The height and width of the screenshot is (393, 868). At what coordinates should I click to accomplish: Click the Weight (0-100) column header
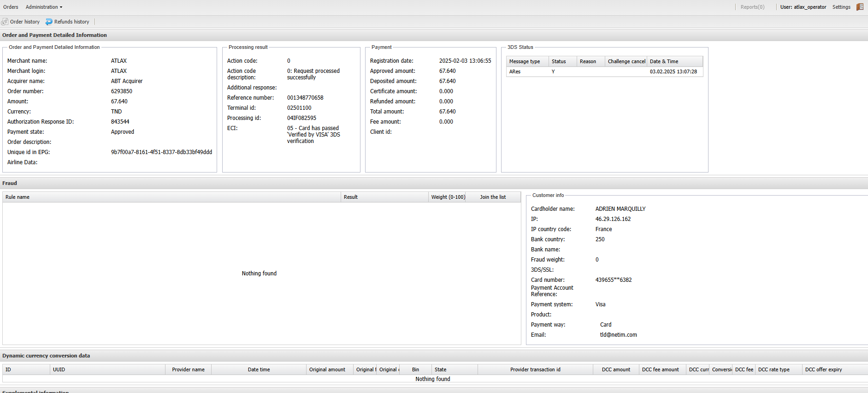coord(448,197)
